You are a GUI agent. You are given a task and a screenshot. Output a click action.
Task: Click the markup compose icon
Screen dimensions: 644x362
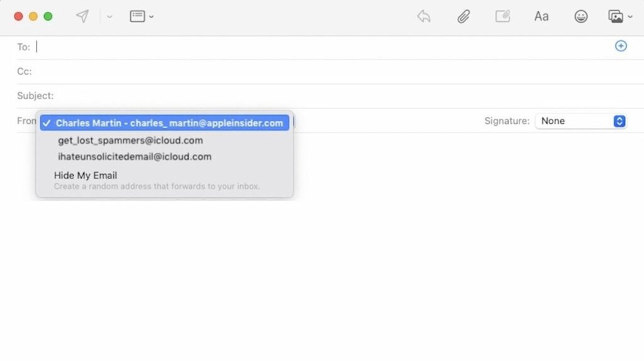click(x=502, y=16)
